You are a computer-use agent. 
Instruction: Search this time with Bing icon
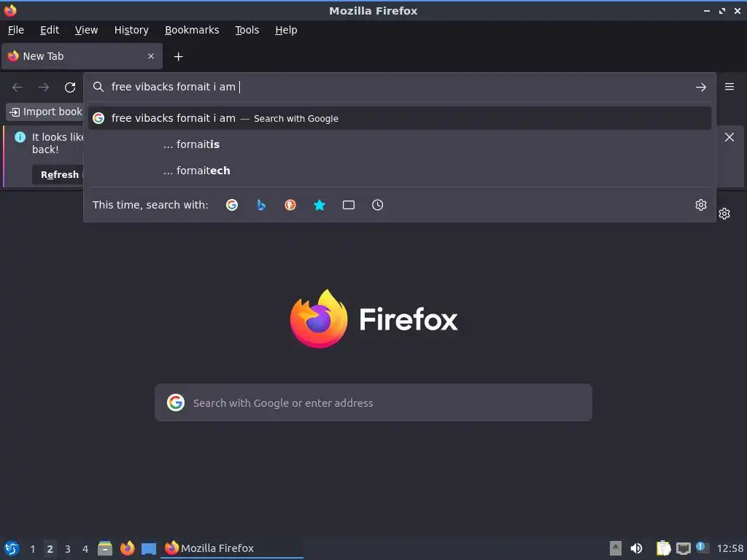[x=261, y=205]
